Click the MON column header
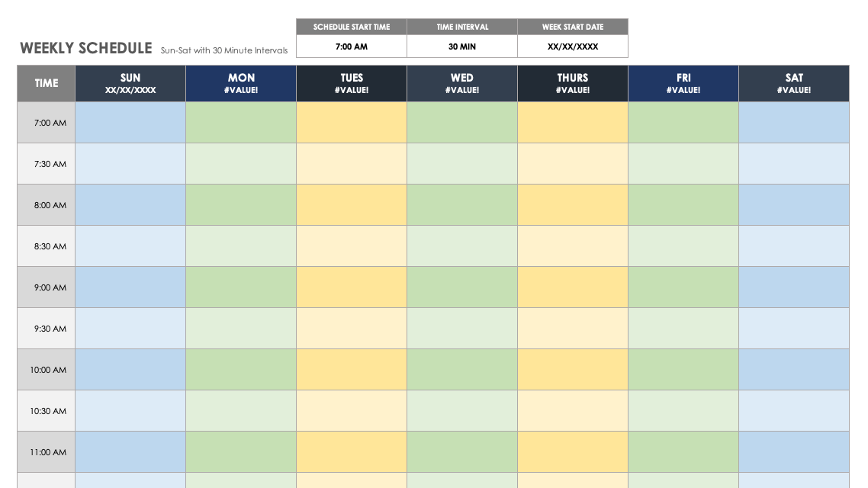 (241, 83)
